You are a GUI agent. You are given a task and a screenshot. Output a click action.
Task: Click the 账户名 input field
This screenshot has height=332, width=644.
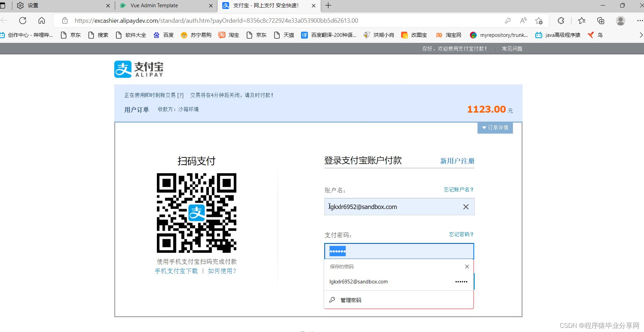(x=399, y=207)
